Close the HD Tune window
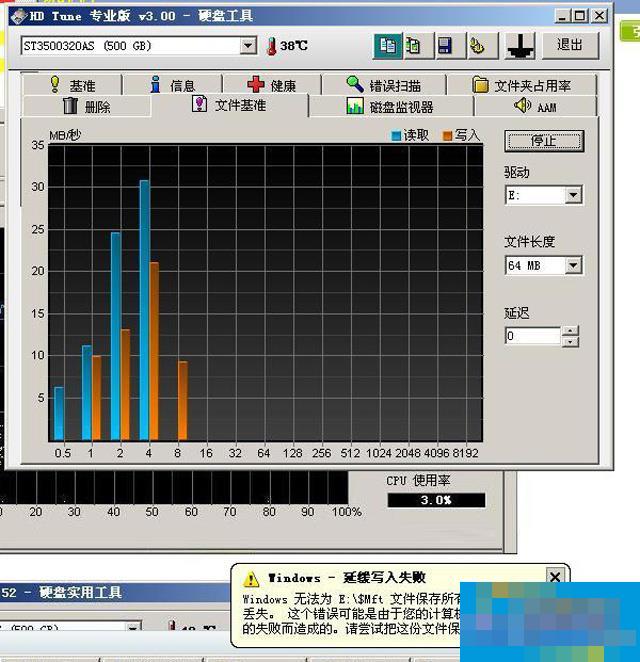 coord(599,16)
